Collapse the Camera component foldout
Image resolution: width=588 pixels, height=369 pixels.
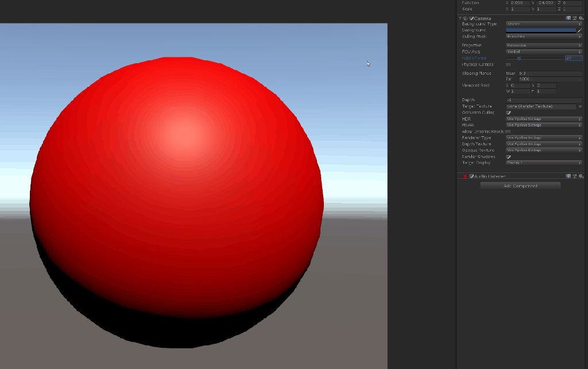click(460, 18)
